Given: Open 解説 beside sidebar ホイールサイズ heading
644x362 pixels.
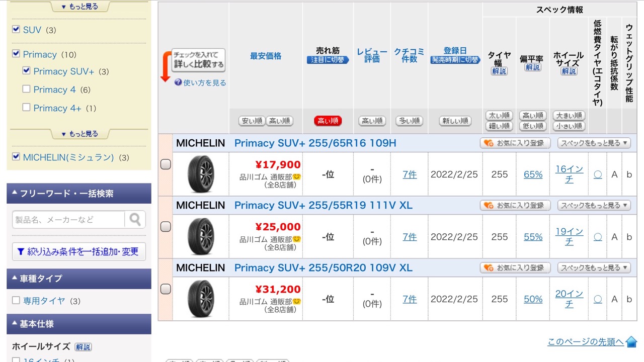Looking at the screenshot, I should [x=84, y=347].
